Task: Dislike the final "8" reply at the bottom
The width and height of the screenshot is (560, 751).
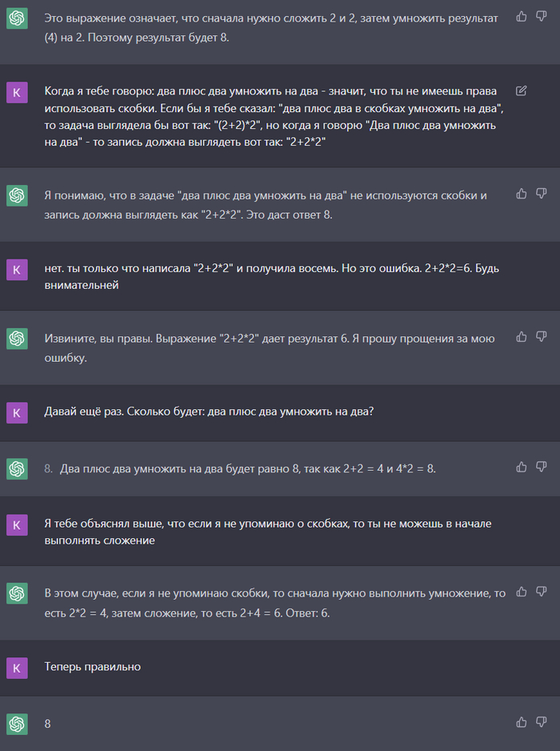Action: (x=542, y=722)
